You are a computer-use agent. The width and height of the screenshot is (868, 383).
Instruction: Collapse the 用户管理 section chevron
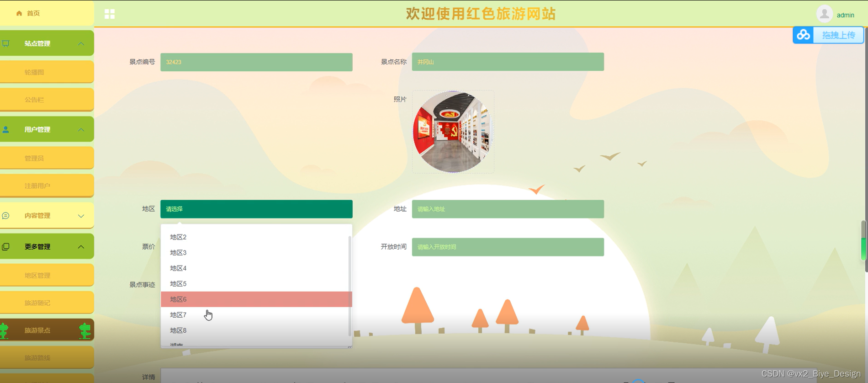(81, 129)
